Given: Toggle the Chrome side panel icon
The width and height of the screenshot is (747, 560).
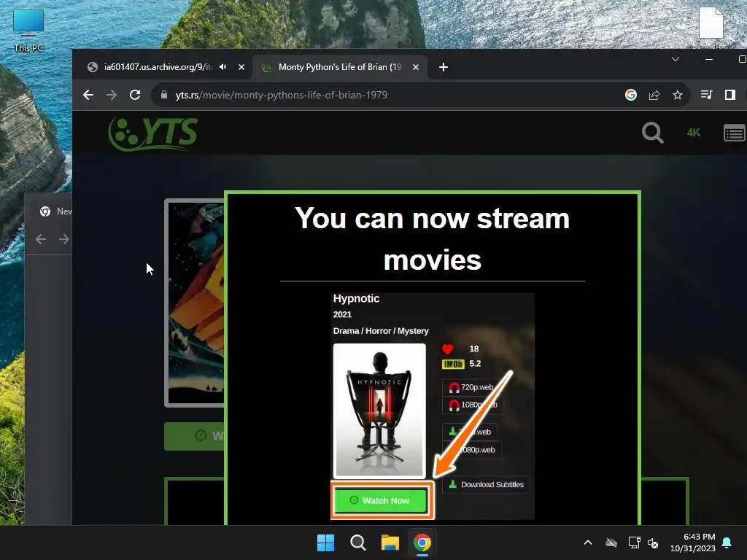Looking at the screenshot, I should (729, 95).
